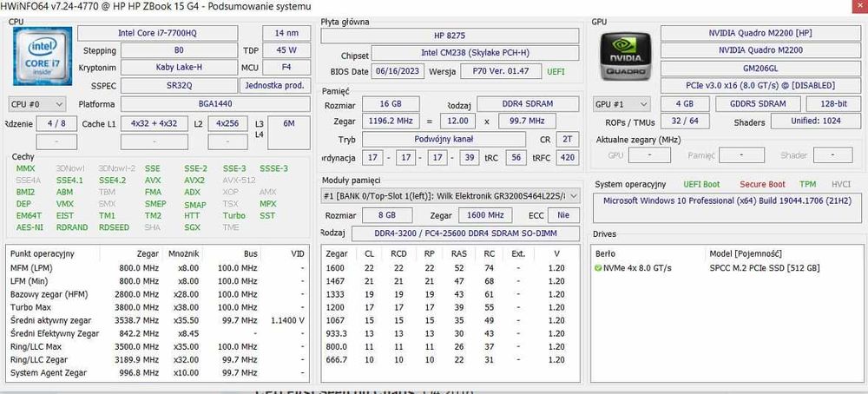Click the Jednostka prod. field
Viewport: 868px width, 394px height.
[274, 86]
